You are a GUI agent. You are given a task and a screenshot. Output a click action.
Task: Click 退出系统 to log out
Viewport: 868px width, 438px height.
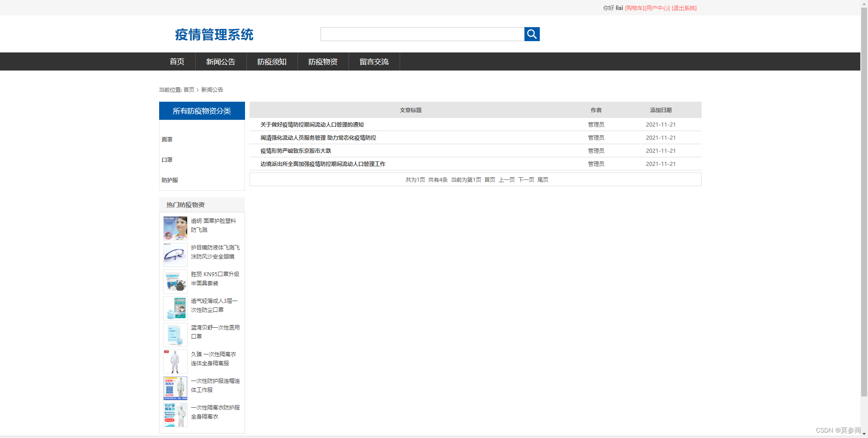click(684, 8)
